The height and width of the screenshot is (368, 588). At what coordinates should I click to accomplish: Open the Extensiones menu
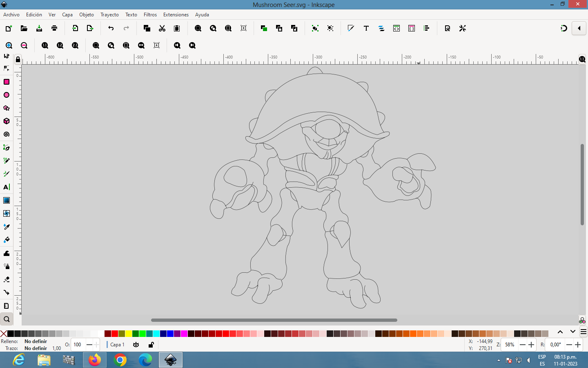176,15
